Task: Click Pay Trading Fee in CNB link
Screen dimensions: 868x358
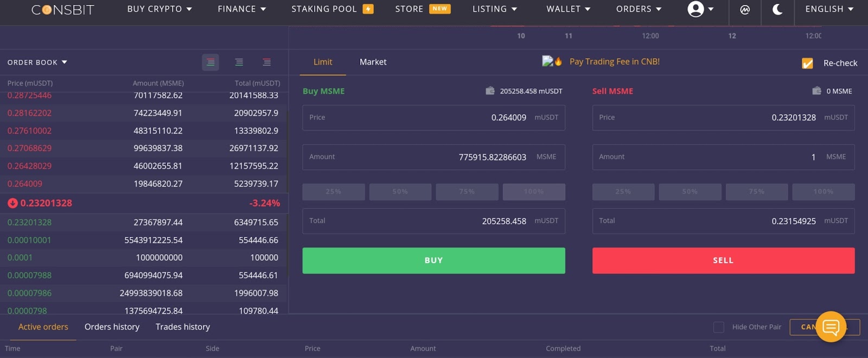Action: click(615, 61)
